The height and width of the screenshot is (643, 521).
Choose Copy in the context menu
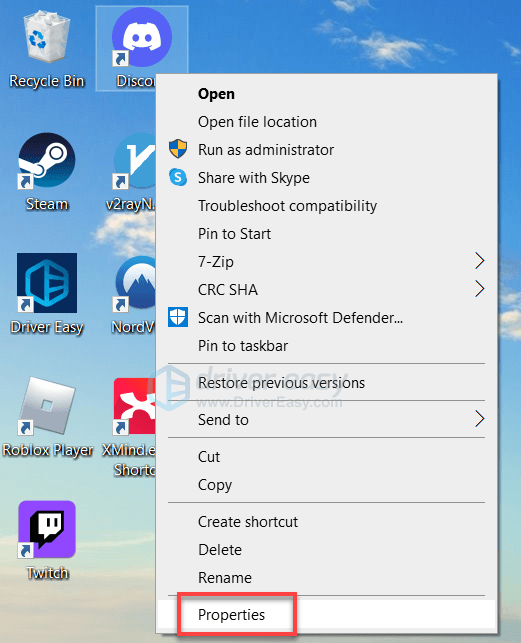click(x=327, y=485)
